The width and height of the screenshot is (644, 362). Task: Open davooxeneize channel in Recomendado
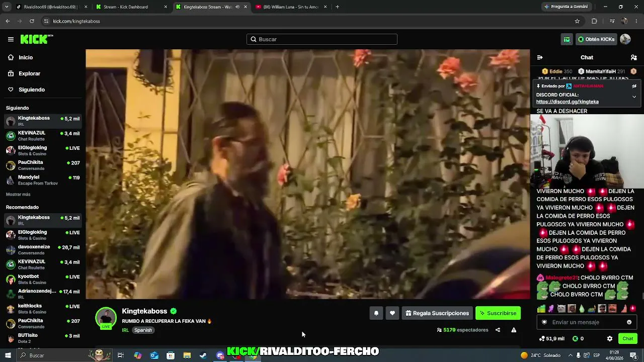pyautogui.click(x=43, y=250)
